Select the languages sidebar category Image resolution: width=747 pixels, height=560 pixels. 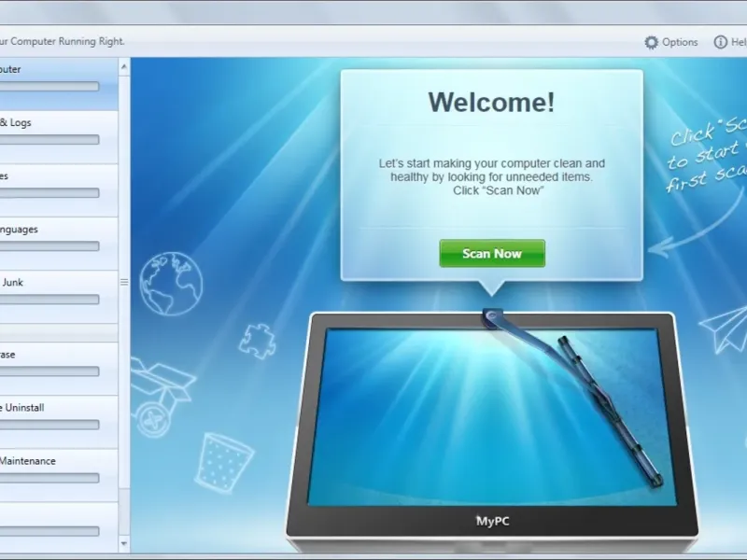(59, 244)
